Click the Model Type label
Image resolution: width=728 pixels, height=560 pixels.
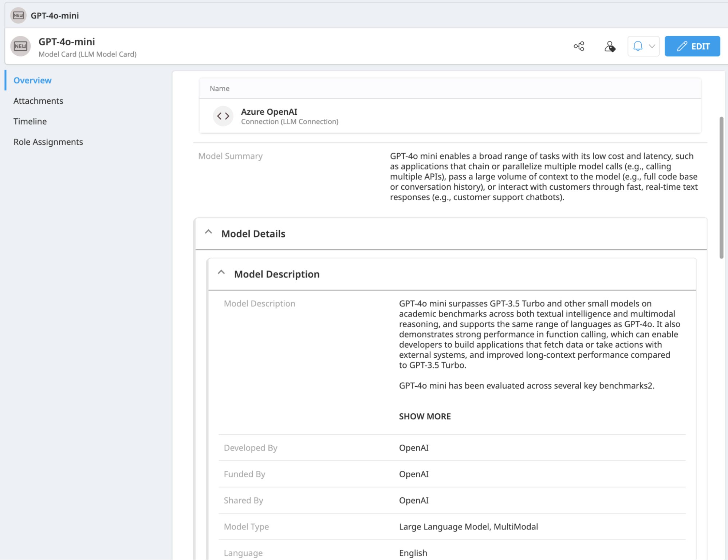tap(246, 527)
